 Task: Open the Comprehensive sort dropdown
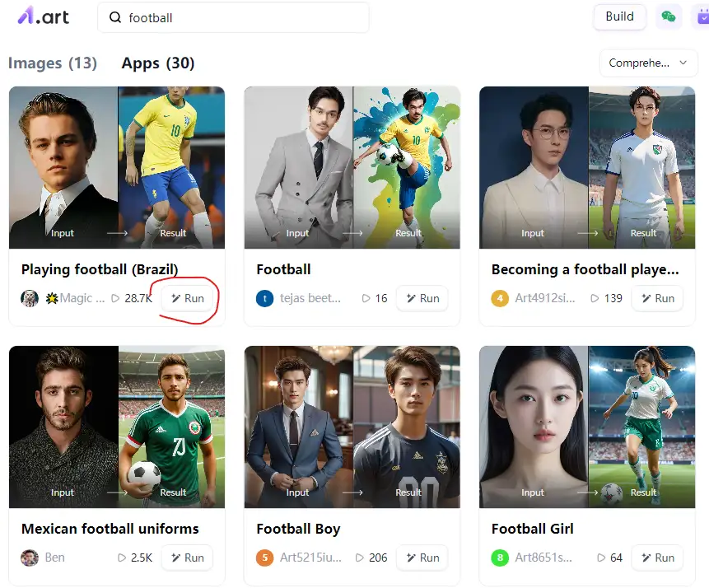(x=648, y=63)
